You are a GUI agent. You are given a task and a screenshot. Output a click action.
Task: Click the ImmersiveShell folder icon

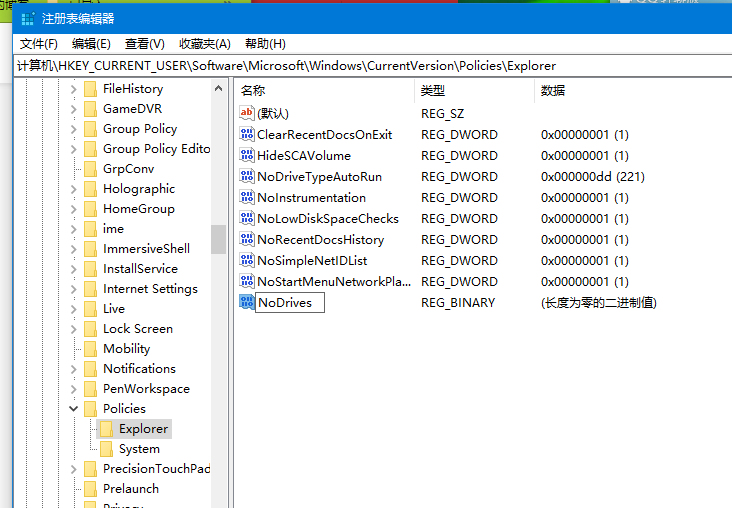[91, 249]
